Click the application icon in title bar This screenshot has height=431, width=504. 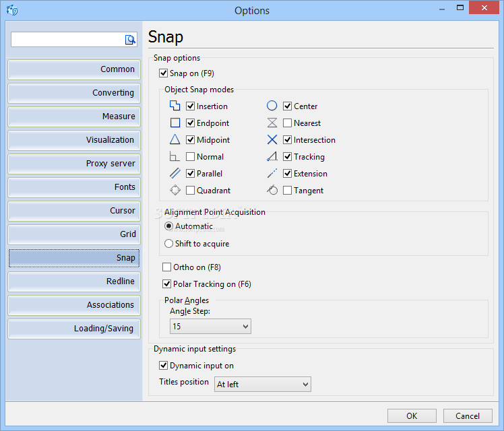tap(12, 10)
